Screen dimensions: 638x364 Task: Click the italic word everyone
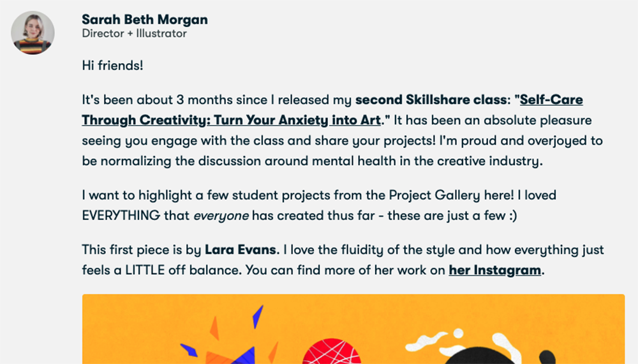(221, 215)
